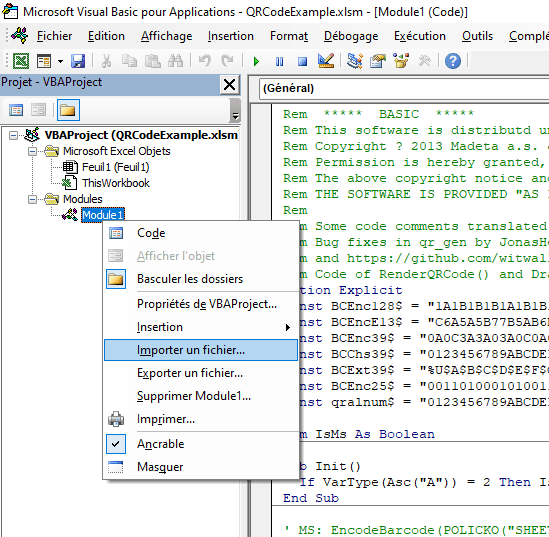Choose Imprimer... from context menu
Screen dimensions: 549x537
point(201,419)
